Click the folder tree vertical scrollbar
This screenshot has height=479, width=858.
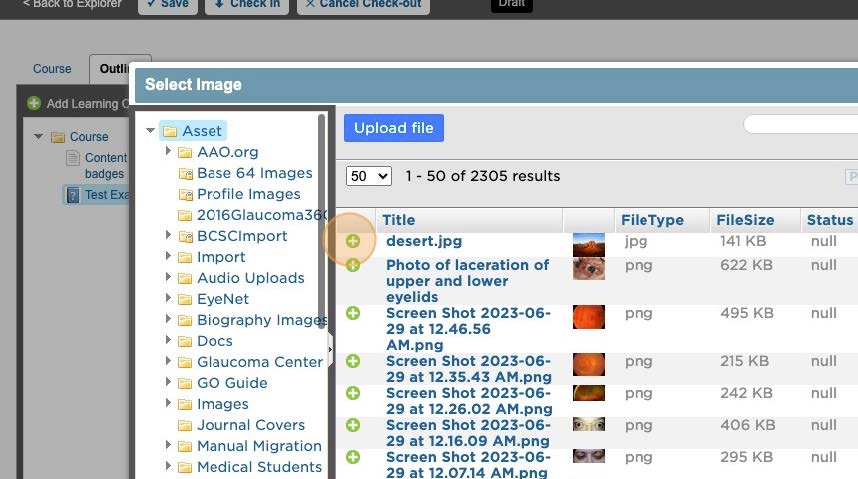point(322,221)
